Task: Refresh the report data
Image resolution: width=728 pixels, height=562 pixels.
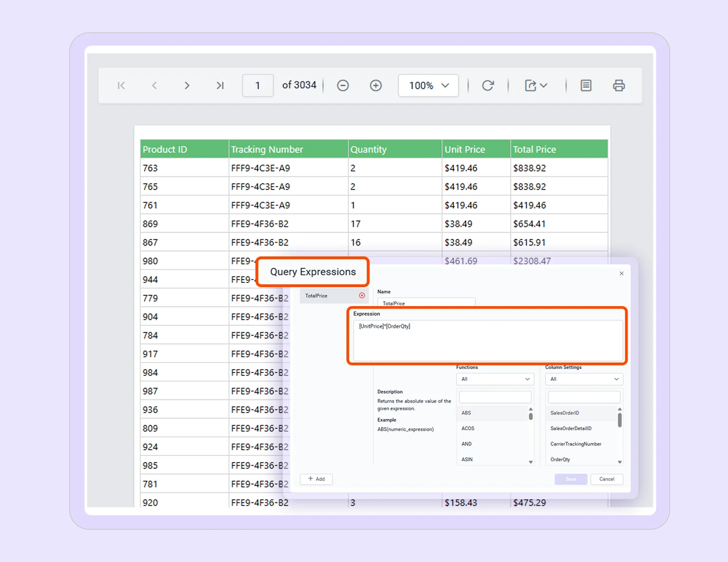Action: pos(488,85)
